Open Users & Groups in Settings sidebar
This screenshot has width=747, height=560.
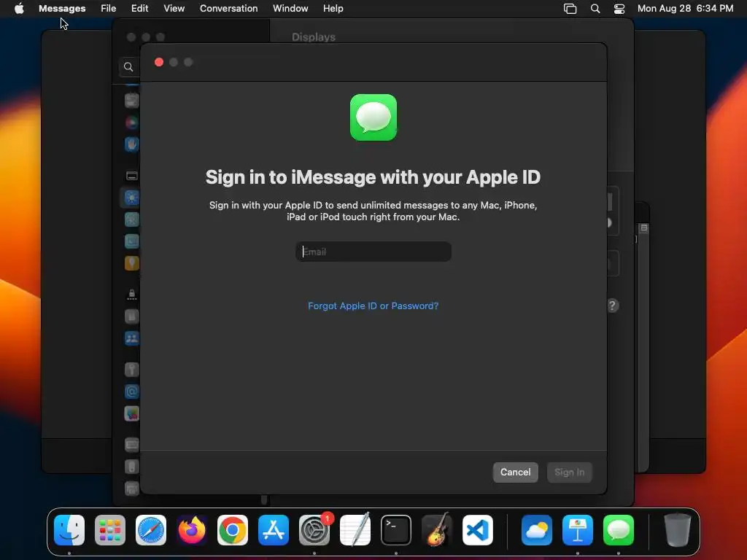[x=132, y=338]
